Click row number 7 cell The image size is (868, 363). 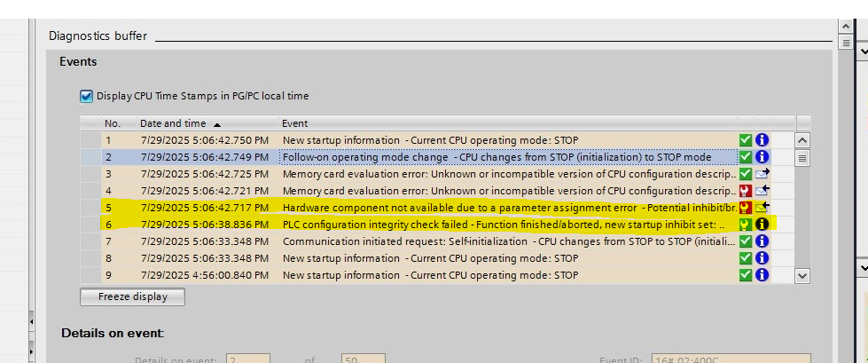tap(119, 241)
